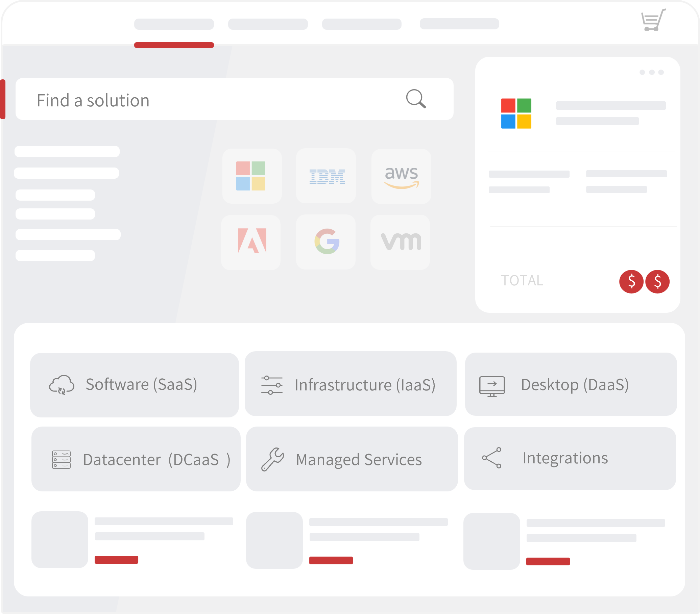Image resolution: width=700 pixels, height=614 pixels.
Task: Click the first red dollar sign badge
Action: click(631, 282)
